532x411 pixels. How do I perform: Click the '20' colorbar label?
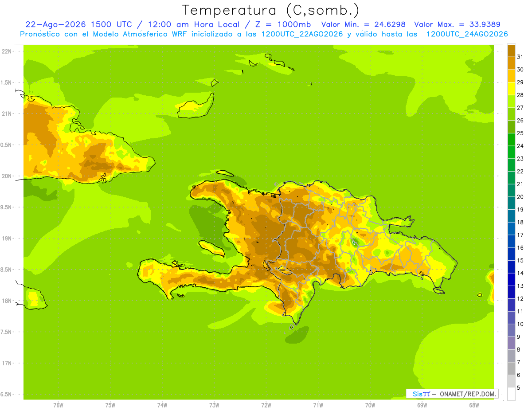[520, 197]
